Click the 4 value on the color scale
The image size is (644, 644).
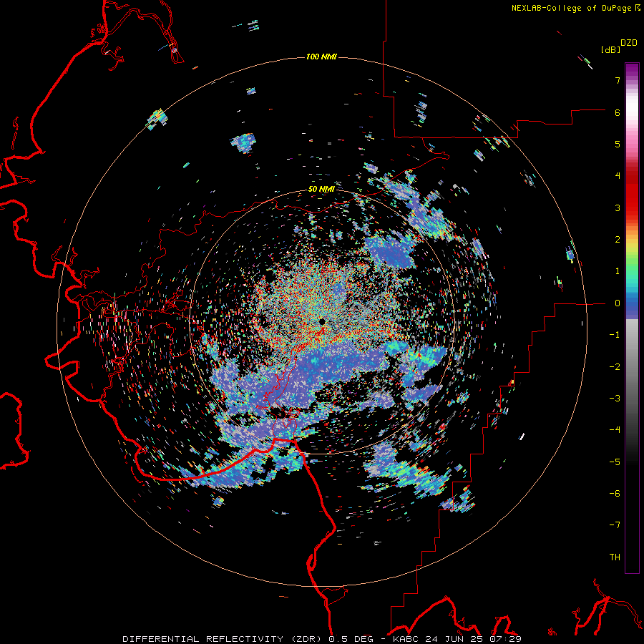click(x=618, y=176)
